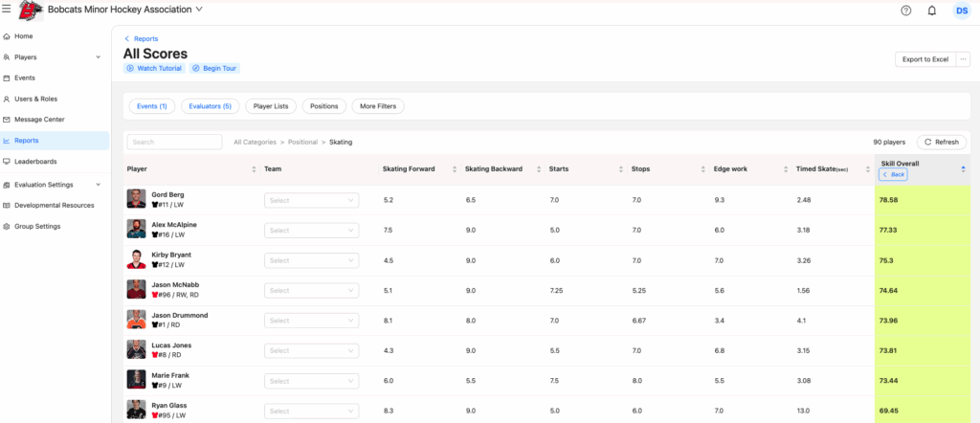Open the hamburger menu icon
This screenshot has width=980, height=423.
point(7,10)
